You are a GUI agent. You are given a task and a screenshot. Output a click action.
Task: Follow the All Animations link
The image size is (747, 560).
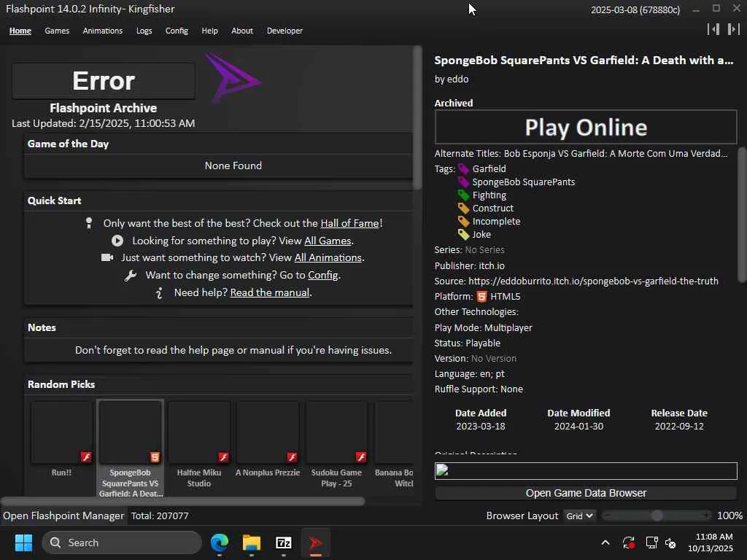pos(328,257)
